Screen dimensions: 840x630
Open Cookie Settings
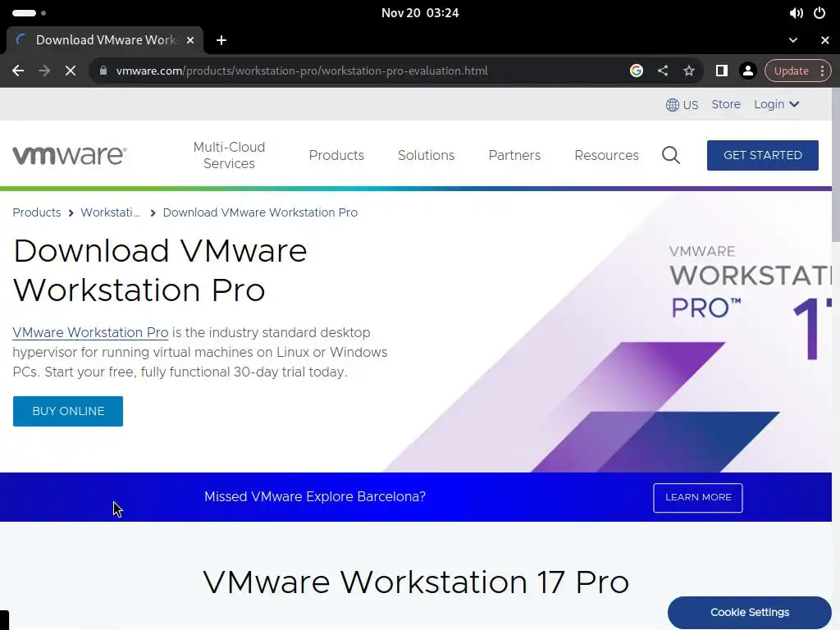coord(750,612)
